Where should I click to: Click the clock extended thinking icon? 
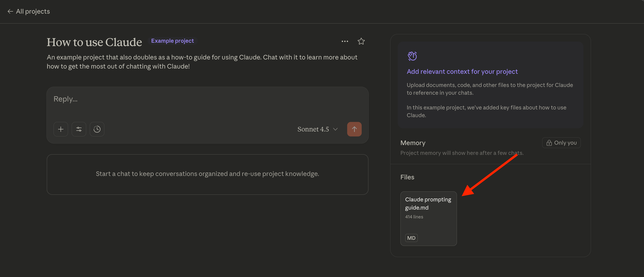(x=97, y=129)
